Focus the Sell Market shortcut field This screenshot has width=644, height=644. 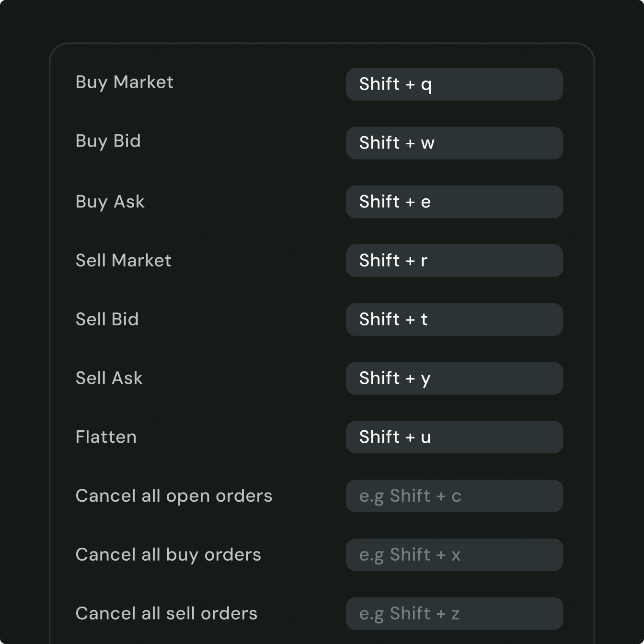(x=454, y=261)
